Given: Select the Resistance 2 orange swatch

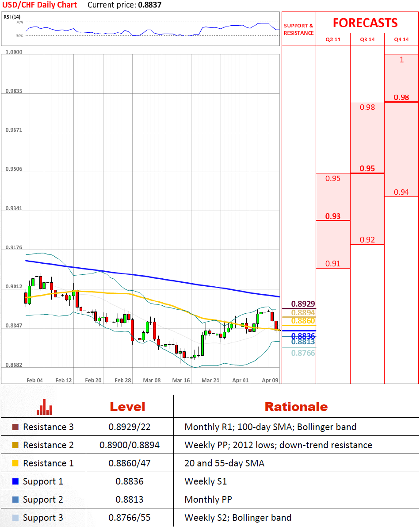Looking at the screenshot, I should [15, 445].
